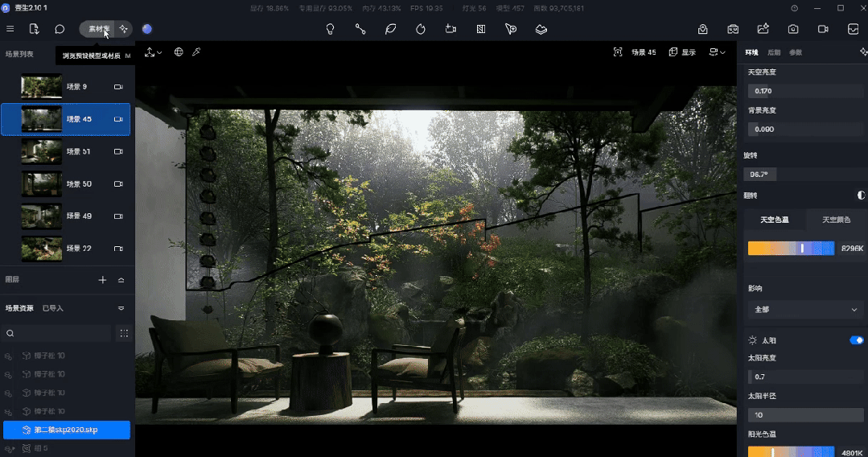Screen dimensions: 868x457
Task: Click the eyedropper icon above viewport
Action: click(196, 52)
